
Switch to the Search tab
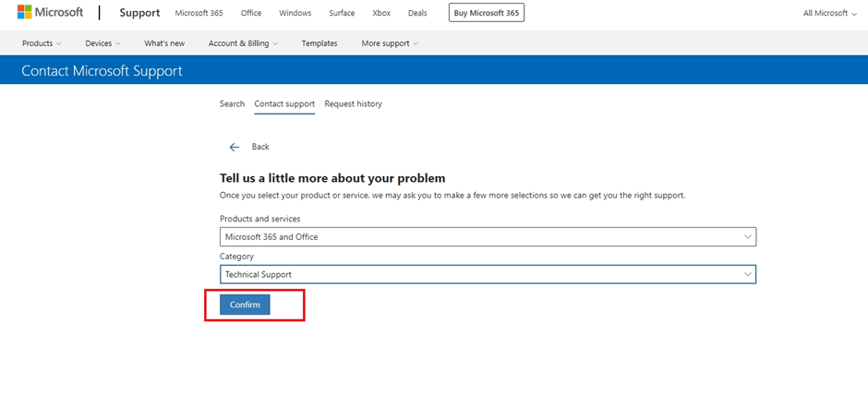tap(232, 103)
